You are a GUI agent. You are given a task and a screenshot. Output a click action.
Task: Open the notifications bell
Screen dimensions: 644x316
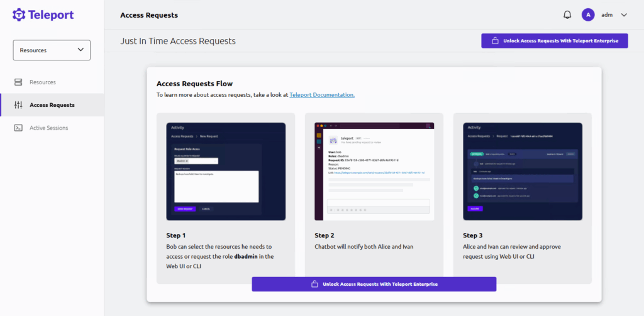pyautogui.click(x=567, y=14)
